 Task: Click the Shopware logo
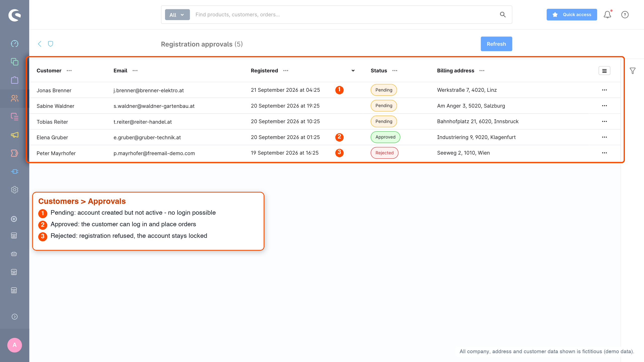pyautogui.click(x=15, y=15)
